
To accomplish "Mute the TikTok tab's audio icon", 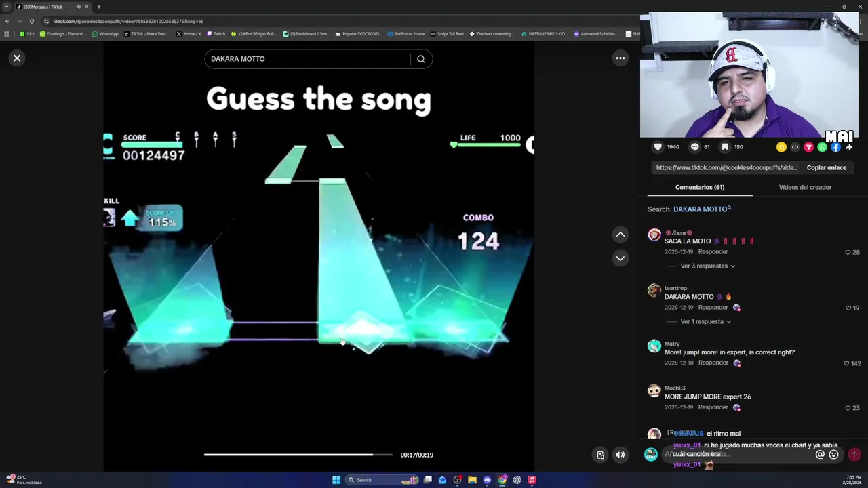I will click(x=78, y=7).
